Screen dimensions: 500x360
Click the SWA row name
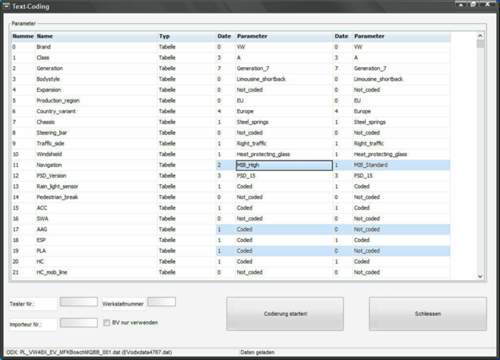point(42,219)
